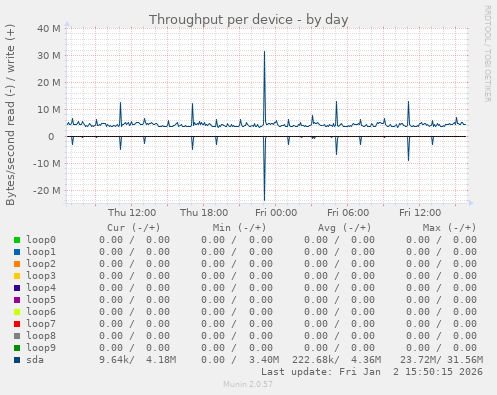
Task: Click the Bytes/second read/write axis title
Action: click(x=10, y=115)
